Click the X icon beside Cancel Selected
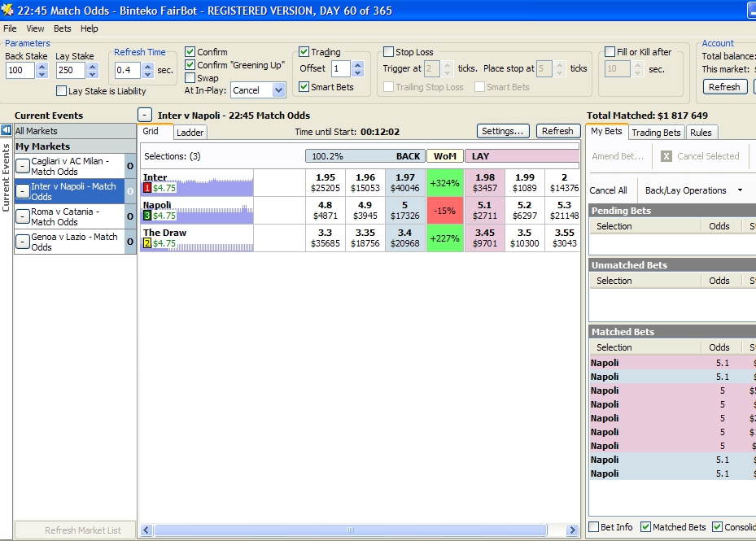Viewport: 756px width, 541px height. tap(666, 156)
